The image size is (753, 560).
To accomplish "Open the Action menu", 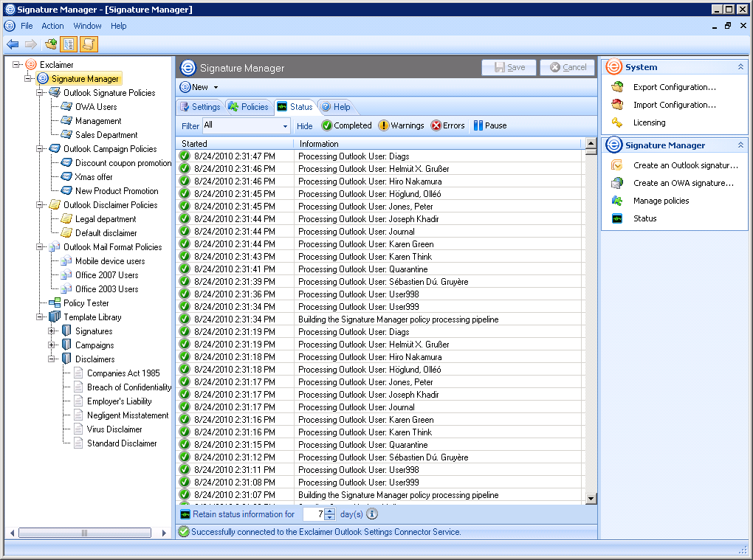I will (x=52, y=26).
